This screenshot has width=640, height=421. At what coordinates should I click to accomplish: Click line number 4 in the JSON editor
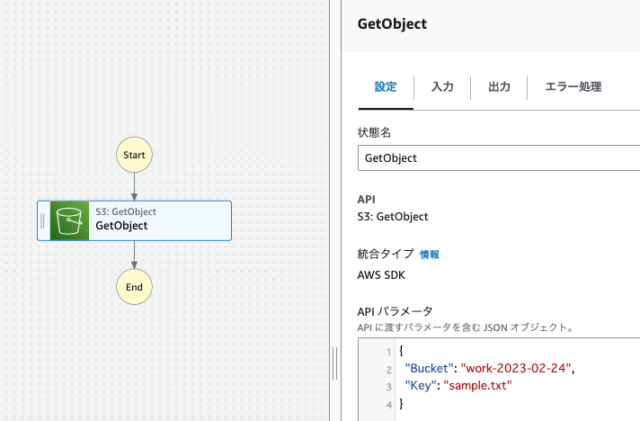click(x=389, y=403)
